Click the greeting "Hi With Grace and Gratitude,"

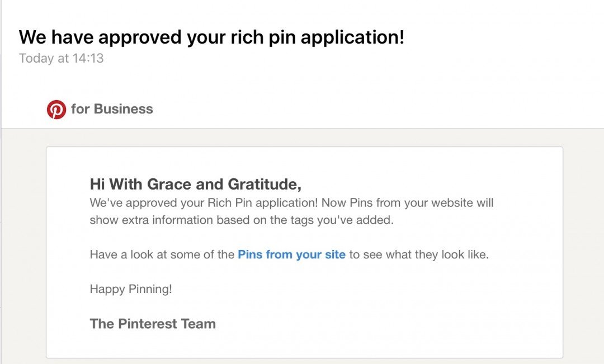196,184
